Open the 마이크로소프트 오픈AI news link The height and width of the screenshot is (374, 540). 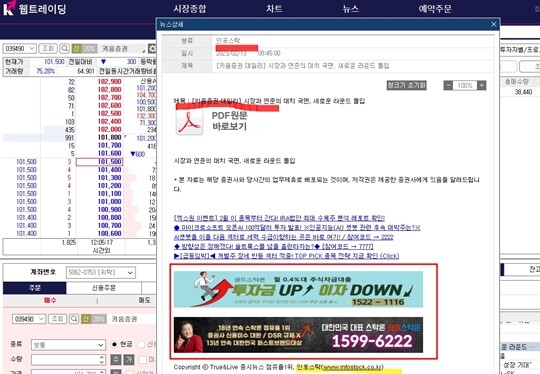297,228
